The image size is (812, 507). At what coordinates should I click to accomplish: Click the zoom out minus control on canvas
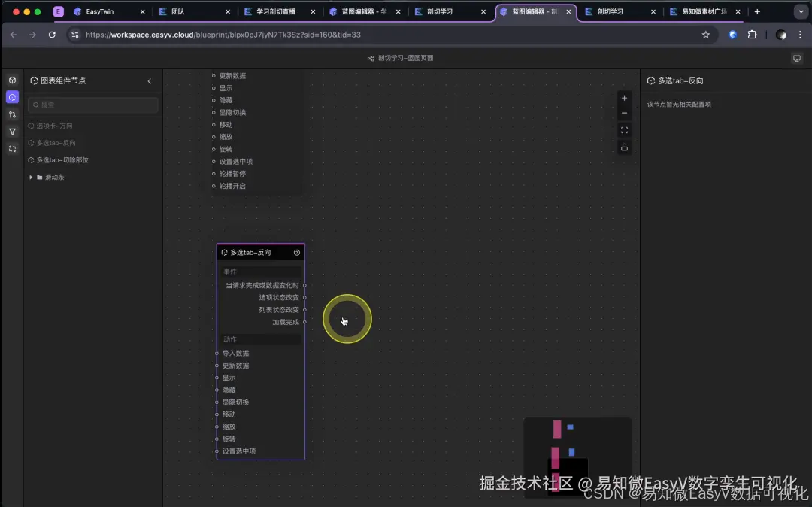point(624,113)
